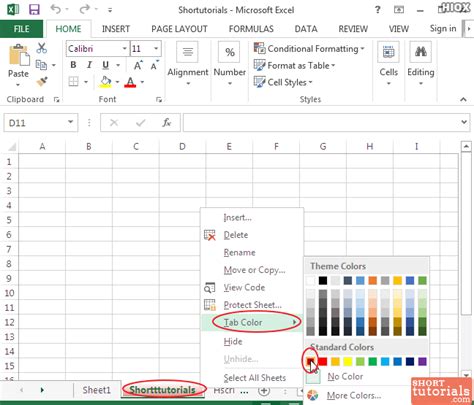Click the Cells group icon
The width and height of the screenshot is (474, 405).
(388, 52)
